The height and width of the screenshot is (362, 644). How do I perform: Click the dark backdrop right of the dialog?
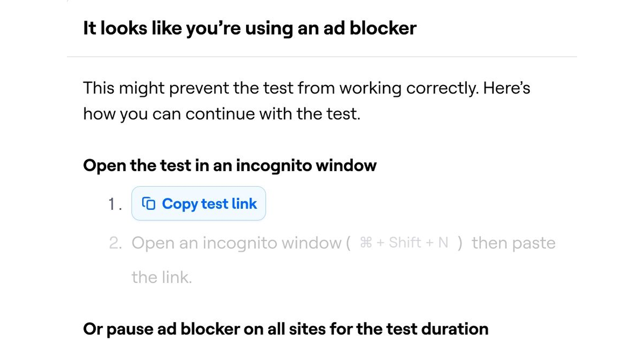click(x=610, y=181)
